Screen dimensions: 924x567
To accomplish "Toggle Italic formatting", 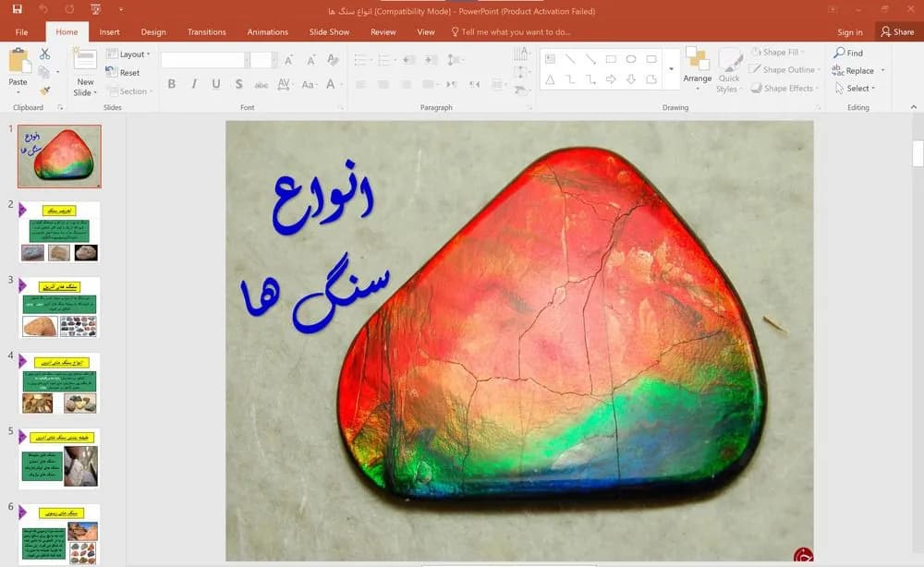I will (194, 84).
